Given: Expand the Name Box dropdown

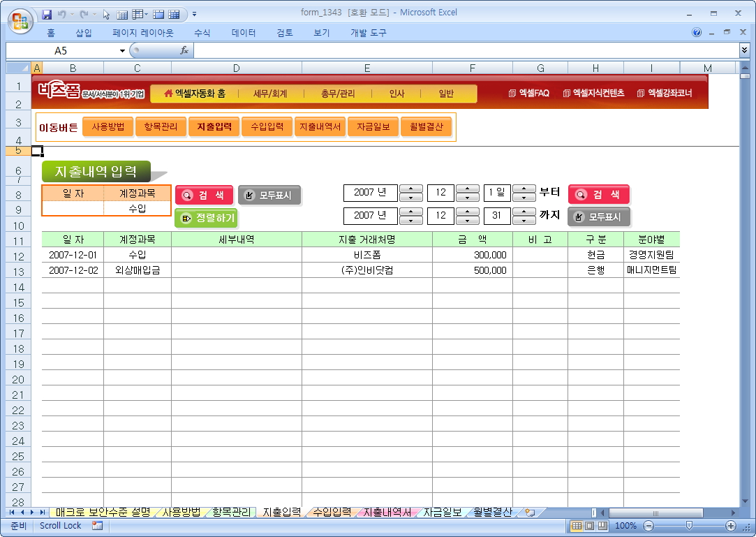Looking at the screenshot, I should click(x=123, y=50).
